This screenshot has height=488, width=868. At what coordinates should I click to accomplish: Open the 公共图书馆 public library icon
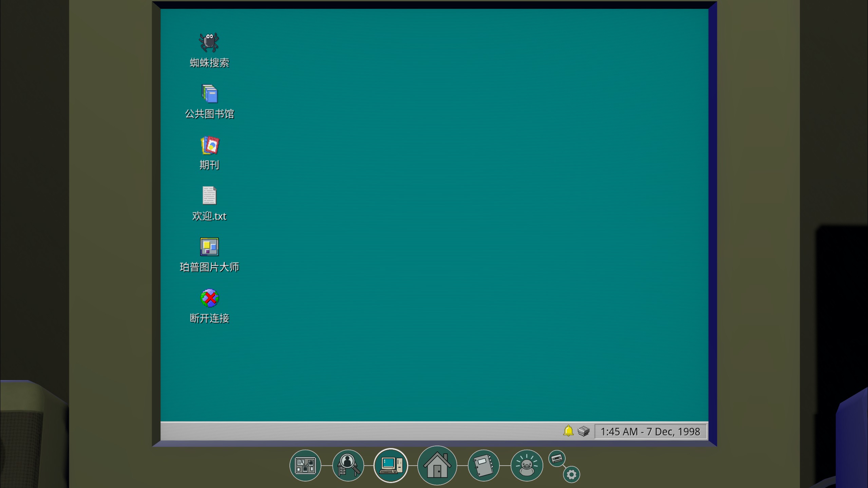[x=209, y=94]
